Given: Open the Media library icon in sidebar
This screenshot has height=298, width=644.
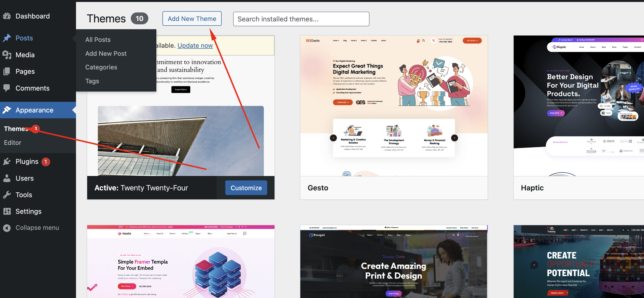Looking at the screenshot, I should [7, 55].
